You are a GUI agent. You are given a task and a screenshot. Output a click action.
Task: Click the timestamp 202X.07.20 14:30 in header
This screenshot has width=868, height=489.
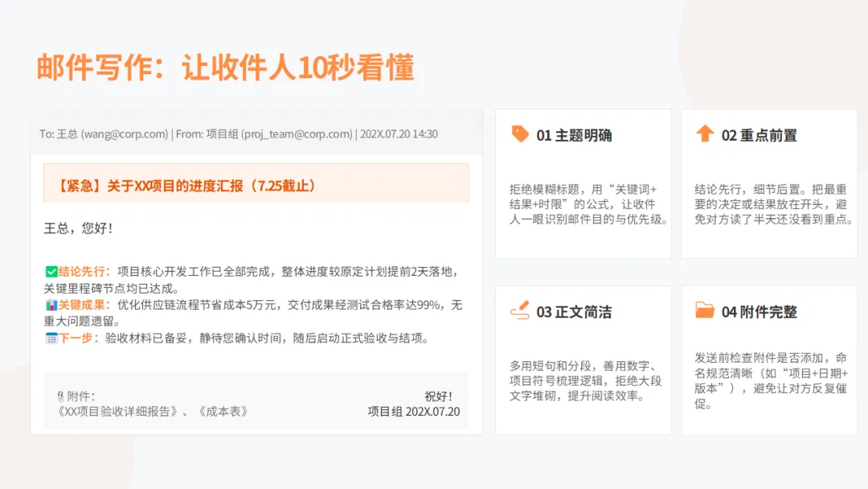point(399,134)
